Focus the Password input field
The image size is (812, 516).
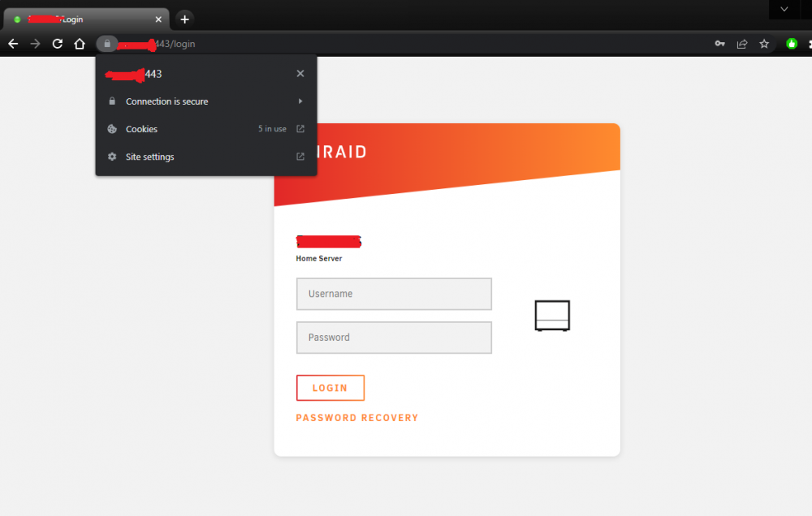click(x=394, y=338)
